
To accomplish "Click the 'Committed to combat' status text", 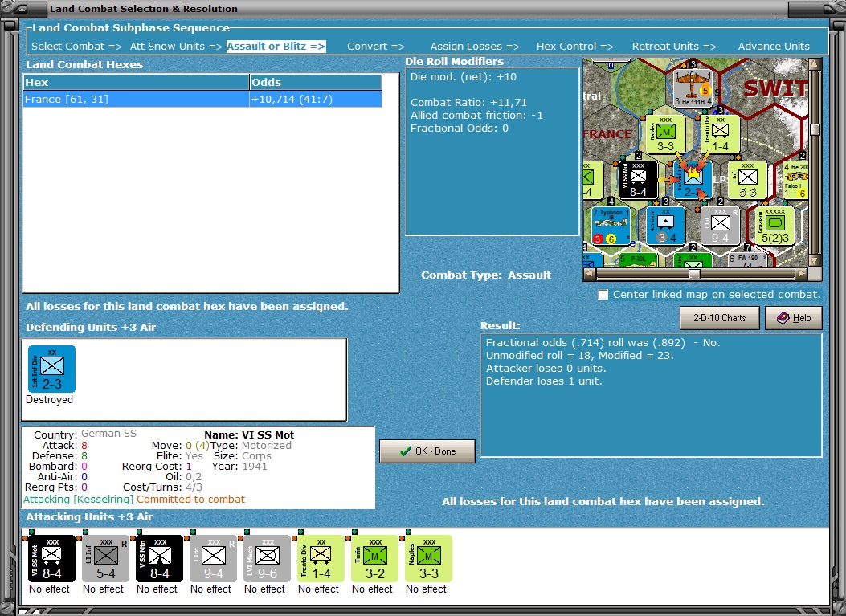I will coord(190,500).
